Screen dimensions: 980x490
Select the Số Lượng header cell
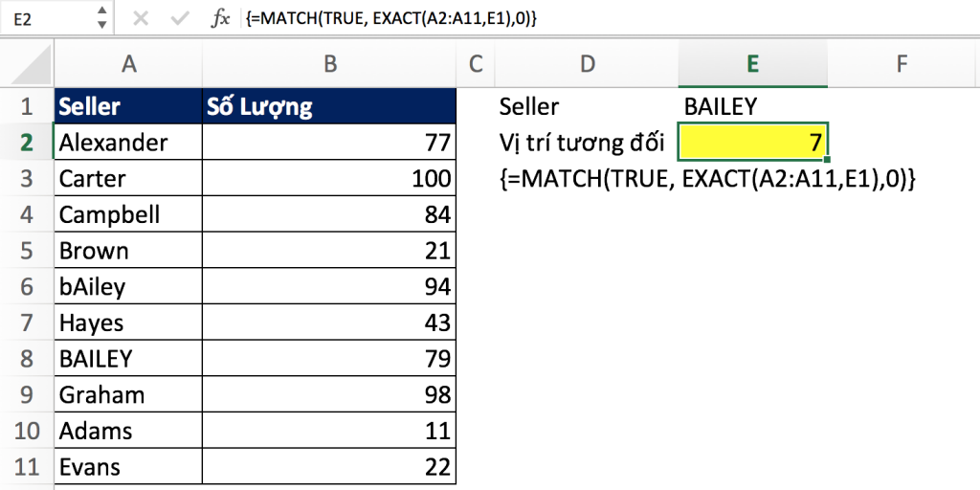click(329, 106)
